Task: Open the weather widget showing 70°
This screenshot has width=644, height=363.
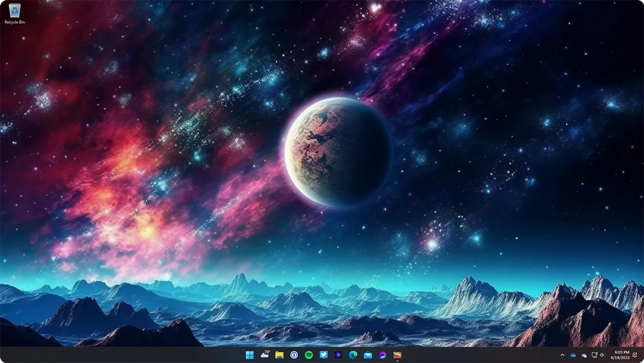Action: [264, 355]
